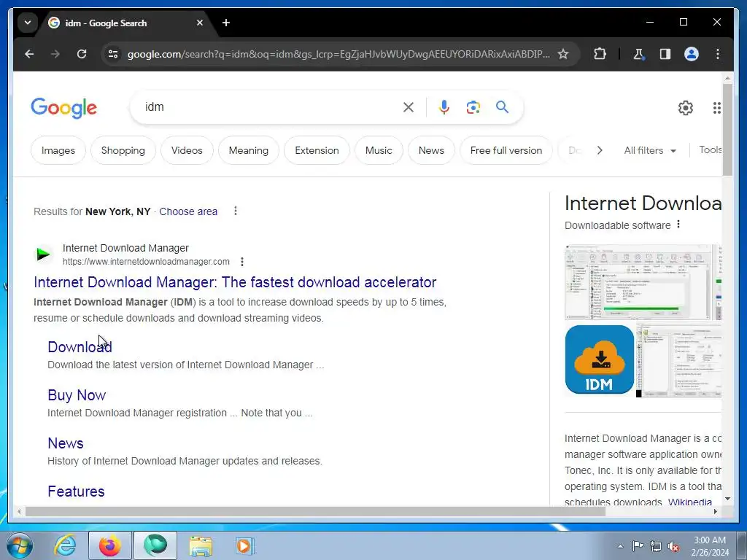Click the Choose area link
Image resolution: width=747 pixels, height=560 pixels.
188,211
